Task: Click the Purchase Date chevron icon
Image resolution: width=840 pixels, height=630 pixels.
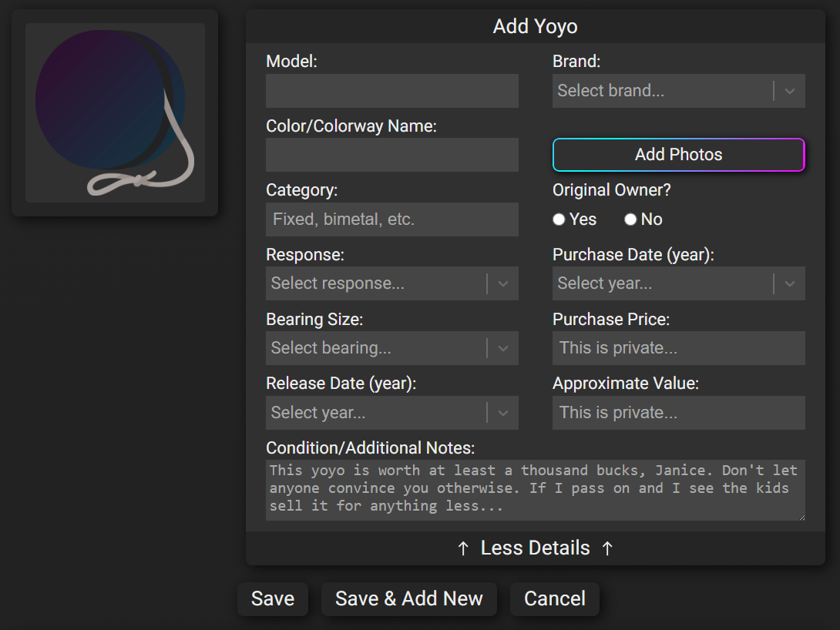Action: (790, 283)
